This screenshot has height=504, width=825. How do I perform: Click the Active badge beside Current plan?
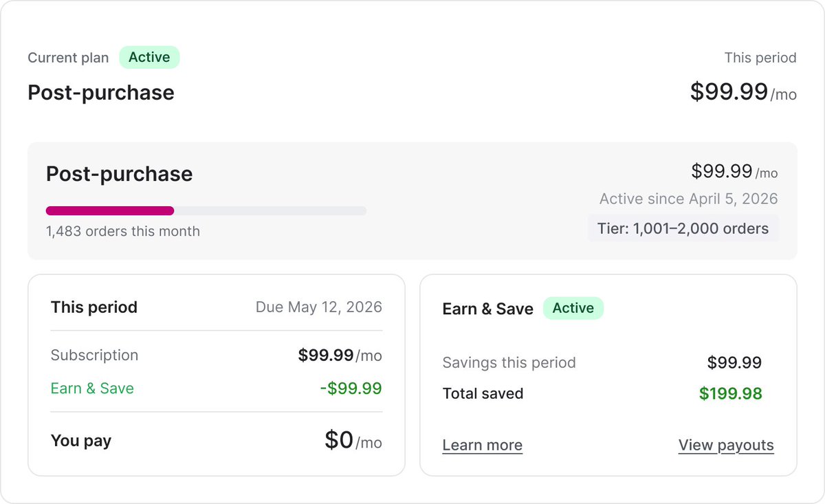pyautogui.click(x=149, y=58)
